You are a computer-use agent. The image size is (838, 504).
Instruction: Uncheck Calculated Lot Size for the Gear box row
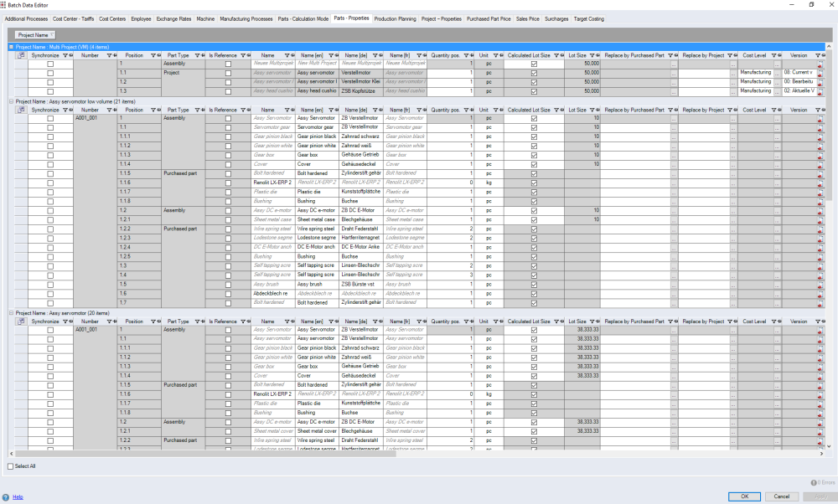coord(533,155)
